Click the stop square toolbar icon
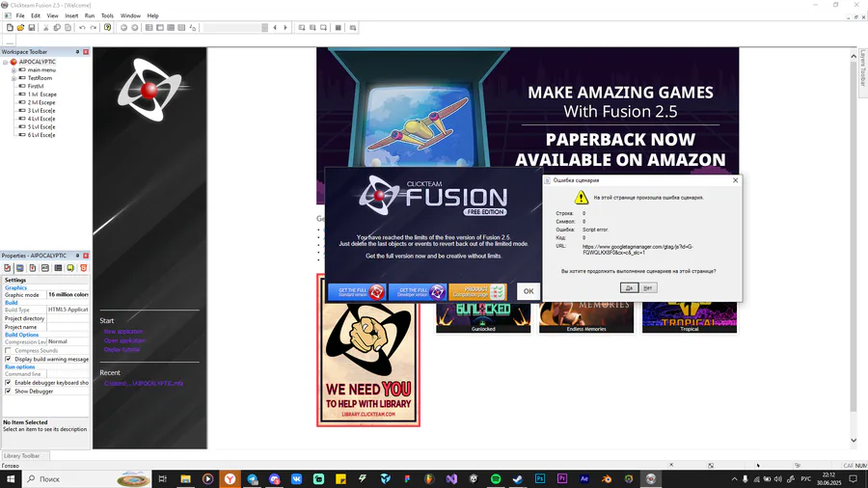 tap(339, 28)
